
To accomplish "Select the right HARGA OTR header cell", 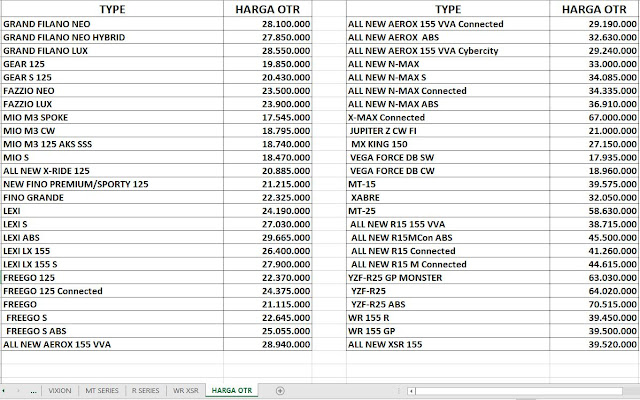I will 594,9.
